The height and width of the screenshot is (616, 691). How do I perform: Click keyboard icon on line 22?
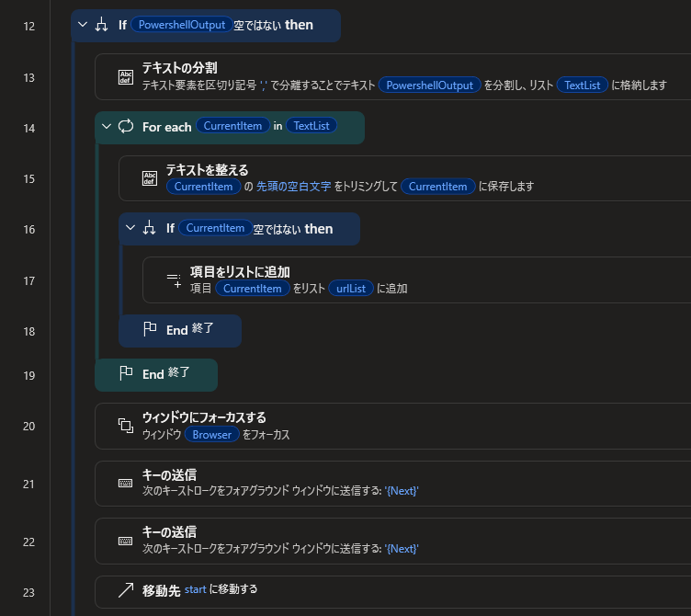click(x=126, y=541)
